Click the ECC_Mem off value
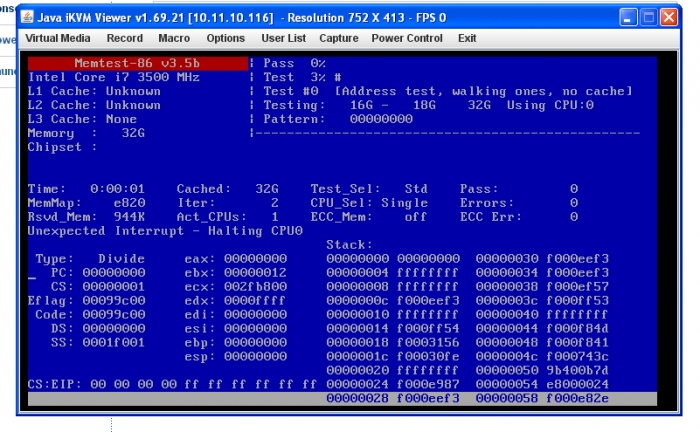The height and width of the screenshot is (432, 700). coord(415,216)
